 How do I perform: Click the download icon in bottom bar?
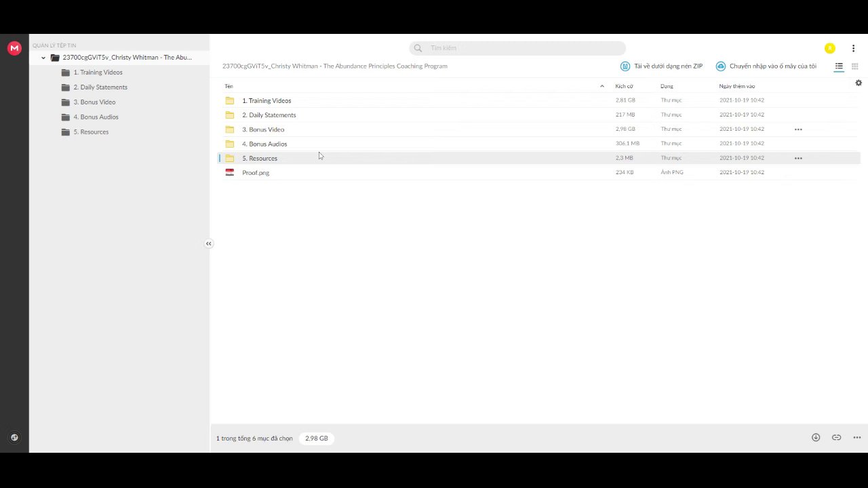(x=816, y=438)
